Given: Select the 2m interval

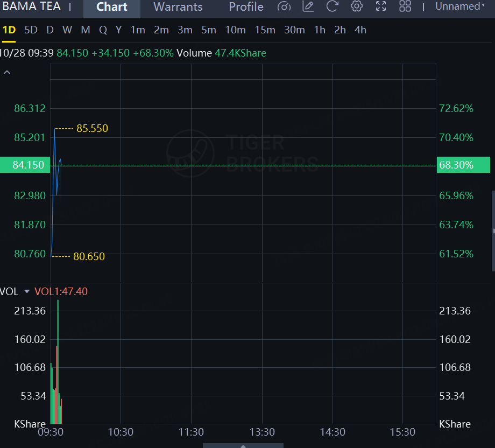Looking at the screenshot, I should (161, 30).
